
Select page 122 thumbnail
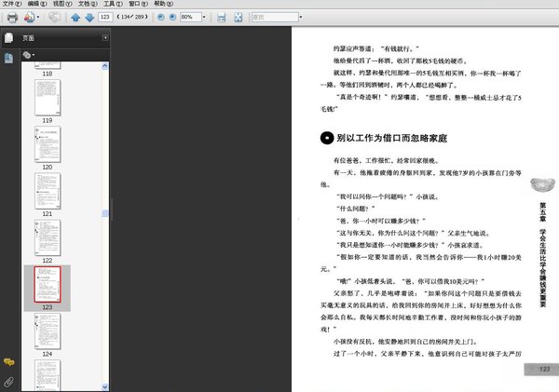point(47,237)
